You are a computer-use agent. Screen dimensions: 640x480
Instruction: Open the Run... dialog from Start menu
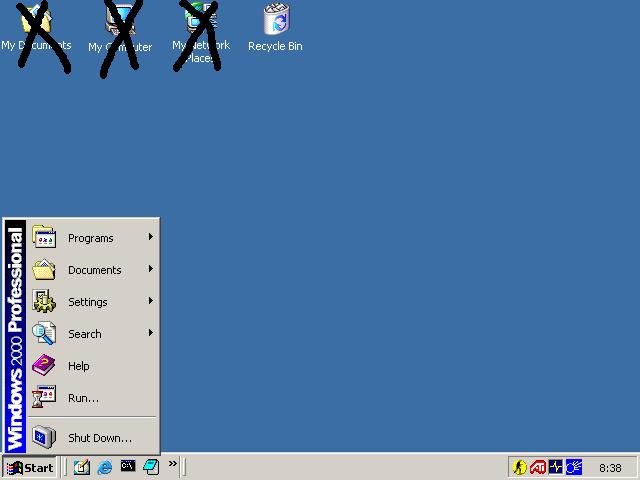(x=93, y=398)
